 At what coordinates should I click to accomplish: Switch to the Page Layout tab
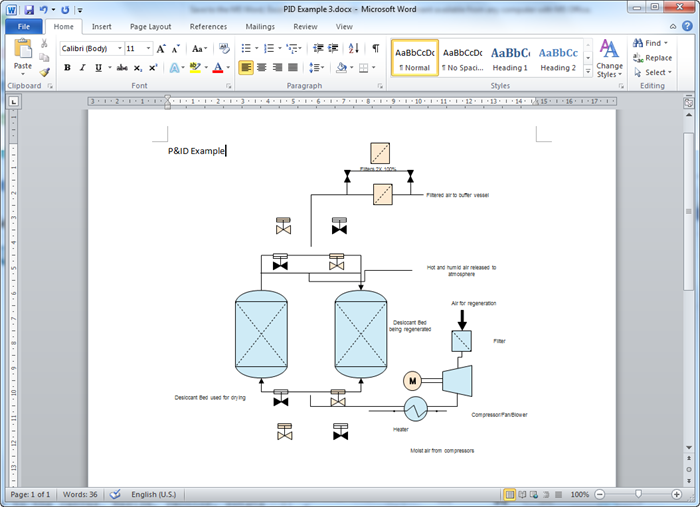click(150, 27)
